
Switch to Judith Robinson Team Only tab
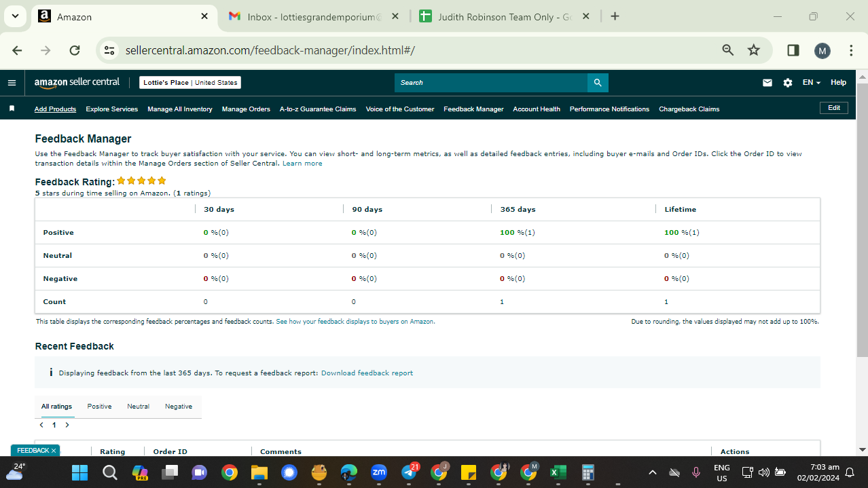[x=505, y=16]
